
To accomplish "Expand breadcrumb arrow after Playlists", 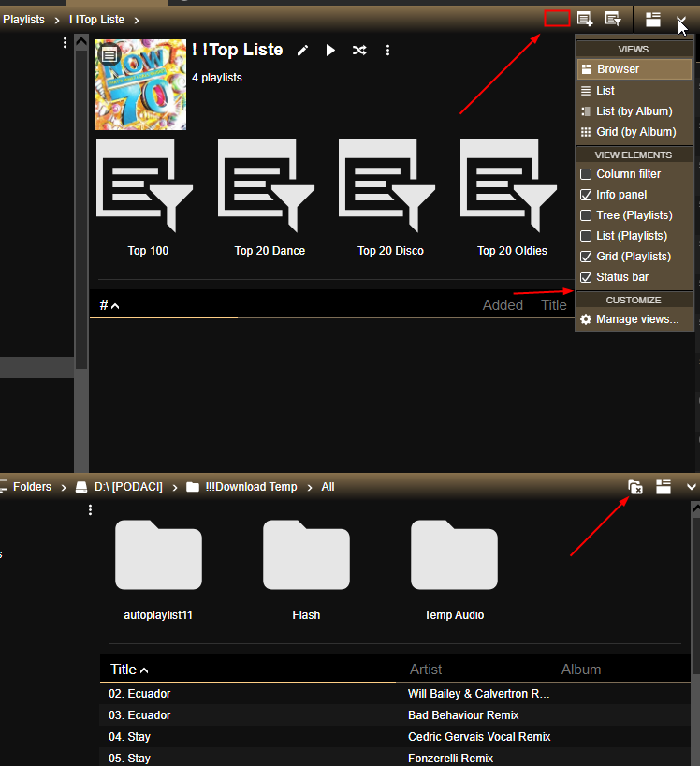I will [56, 20].
